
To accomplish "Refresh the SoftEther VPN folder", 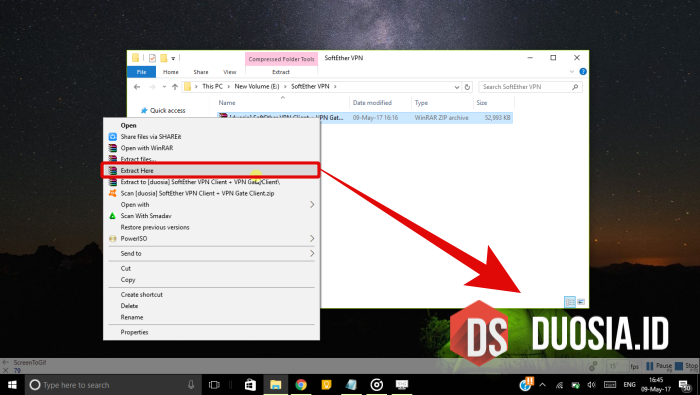I will pyautogui.click(x=467, y=87).
